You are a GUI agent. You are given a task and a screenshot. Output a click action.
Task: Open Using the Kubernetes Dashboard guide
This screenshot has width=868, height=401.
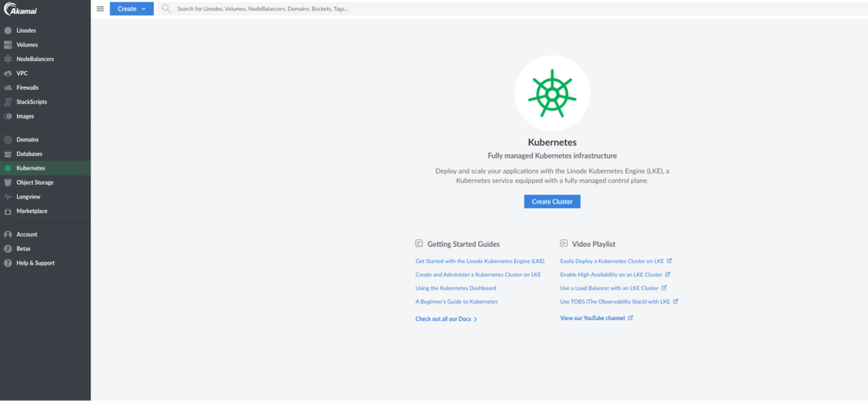coord(455,288)
